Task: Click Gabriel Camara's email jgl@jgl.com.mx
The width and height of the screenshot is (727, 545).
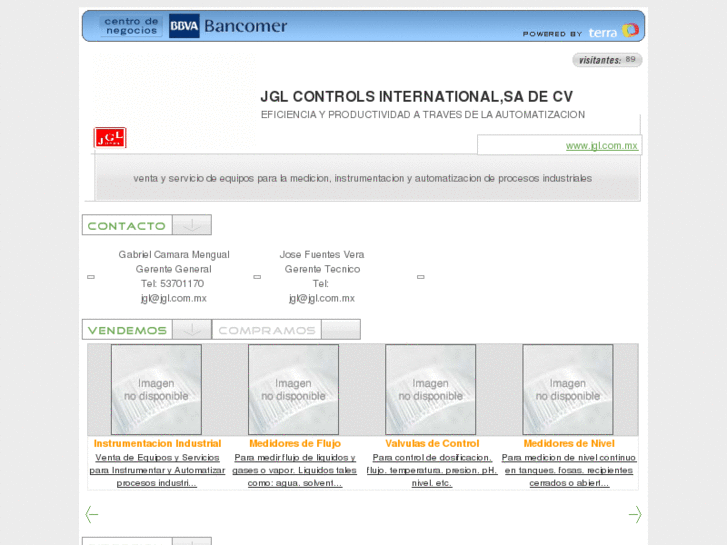Action: [x=174, y=298]
